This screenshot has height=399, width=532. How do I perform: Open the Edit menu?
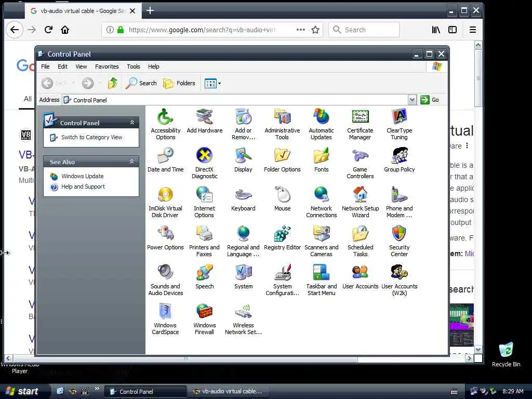pos(62,66)
